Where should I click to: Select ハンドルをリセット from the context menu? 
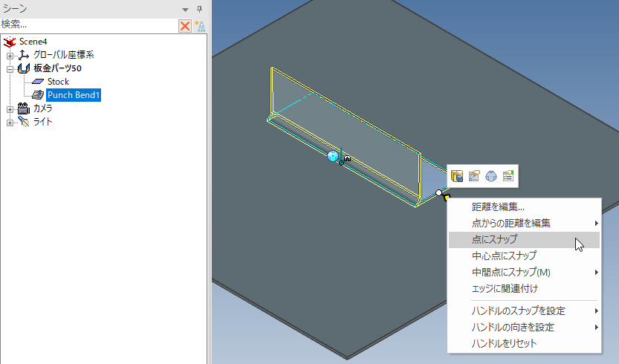click(x=504, y=343)
